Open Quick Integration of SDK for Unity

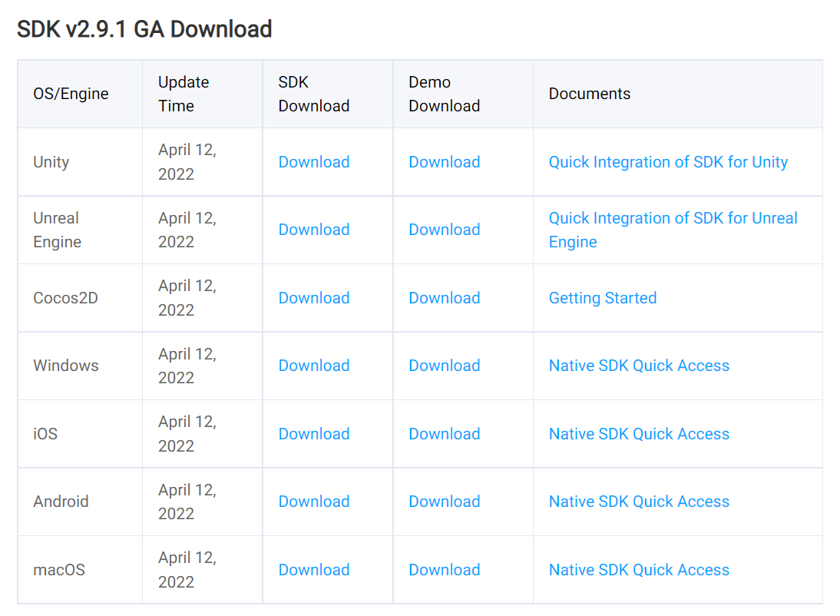(x=668, y=162)
